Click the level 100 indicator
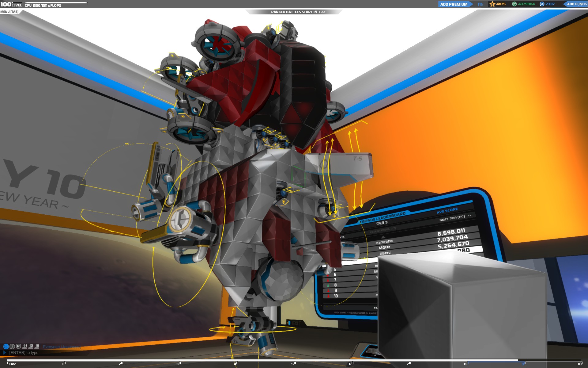 pos(11,4)
